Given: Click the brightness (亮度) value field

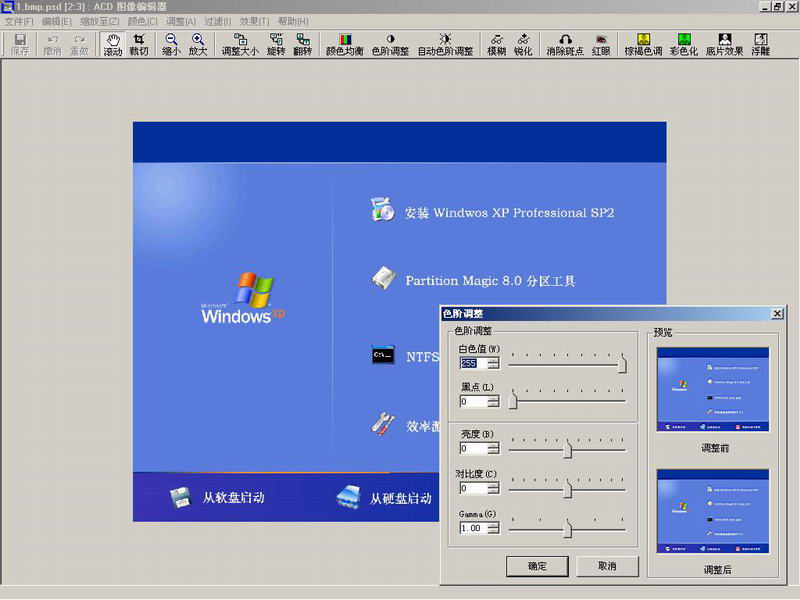Looking at the screenshot, I should coord(474,448).
